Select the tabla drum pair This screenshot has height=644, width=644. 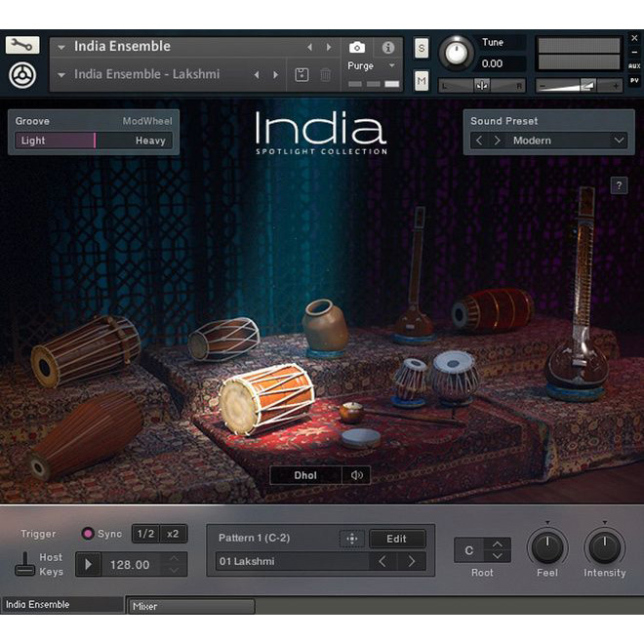[435, 378]
